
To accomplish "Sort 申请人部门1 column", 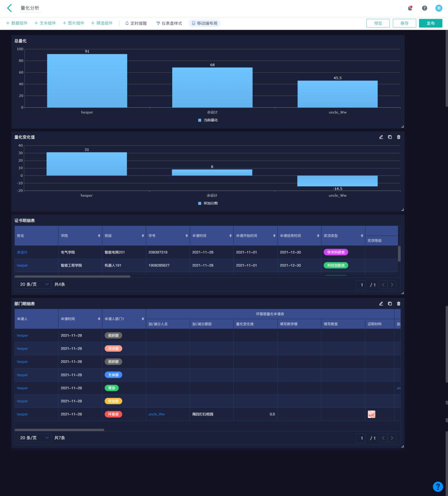I will pos(143,319).
